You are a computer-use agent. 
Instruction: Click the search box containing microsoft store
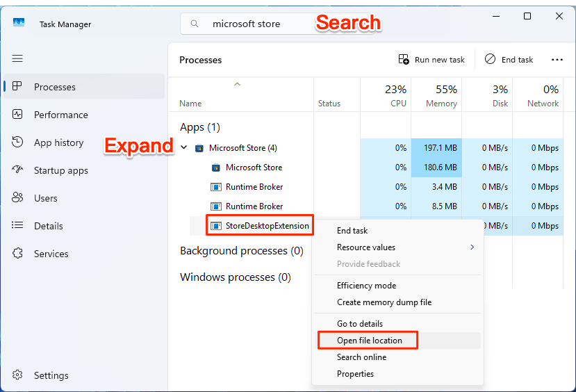coord(279,24)
